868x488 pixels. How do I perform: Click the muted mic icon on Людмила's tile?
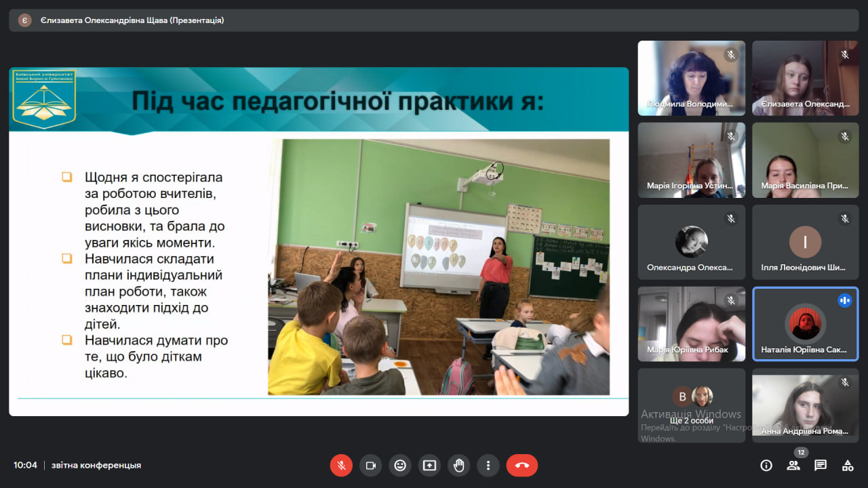click(x=731, y=55)
